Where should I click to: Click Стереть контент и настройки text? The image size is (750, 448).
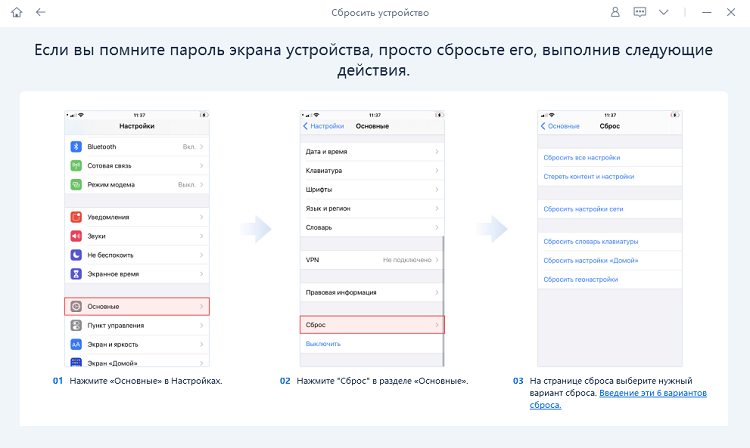point(589,176)
